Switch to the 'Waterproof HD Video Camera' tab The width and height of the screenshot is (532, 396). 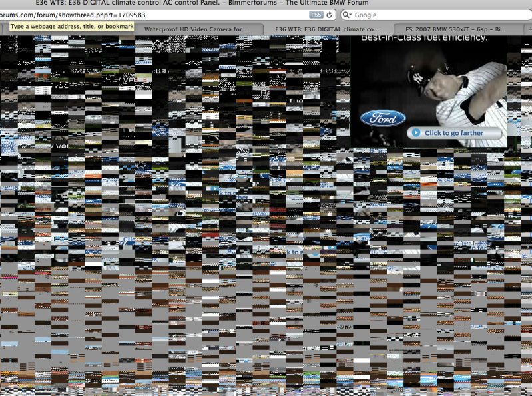(197, 29)
